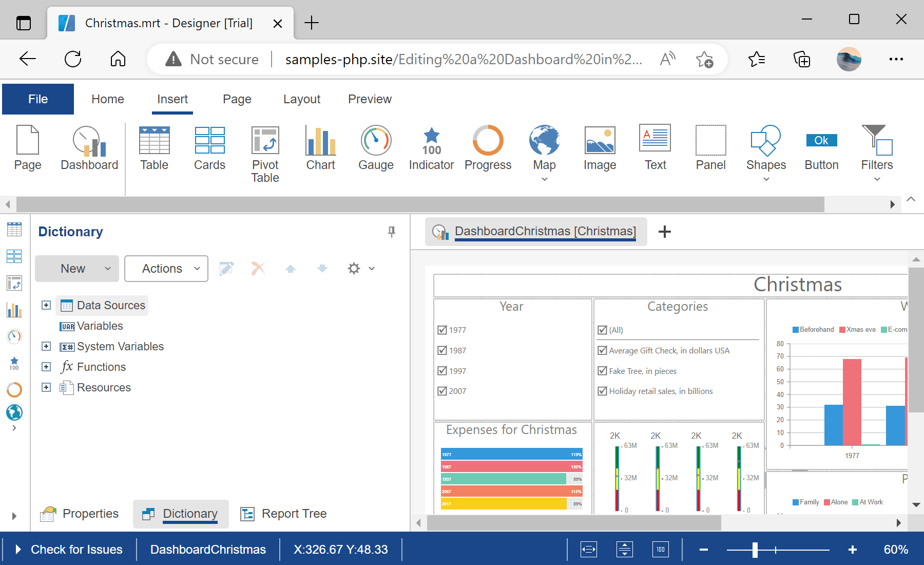Image resolution: width=924 pixels, height=565 pixels.
Task: Uncheck the 1987 year filter
Action: click(442, 350)
